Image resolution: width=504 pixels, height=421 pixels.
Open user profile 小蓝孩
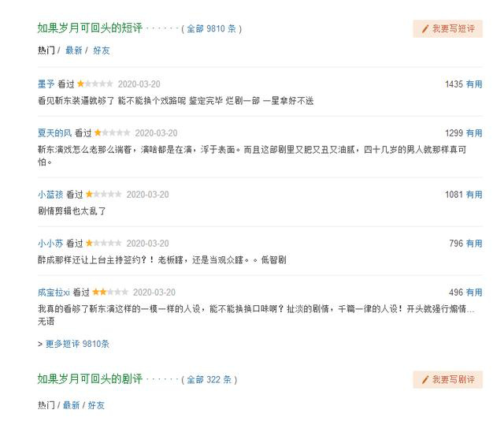(50, 195)
